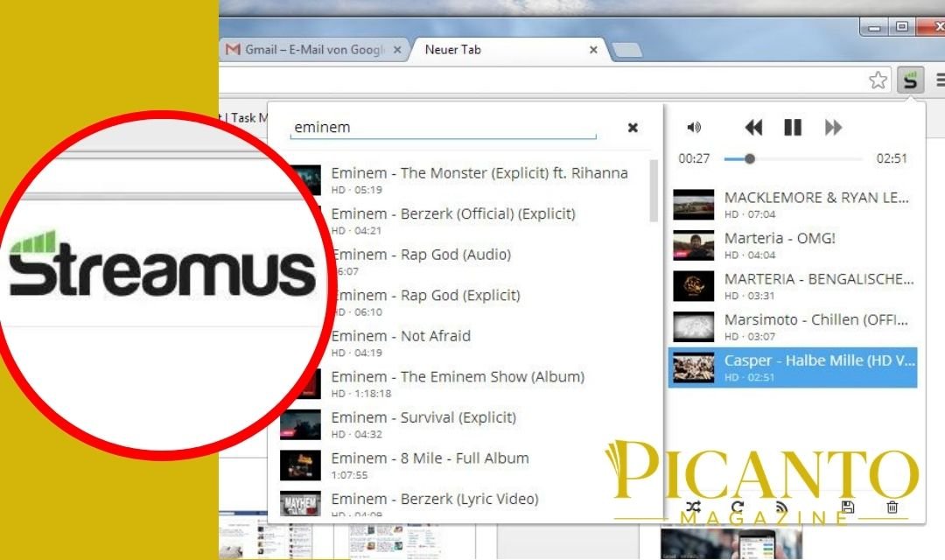945x560 pixels.
Task: Close the Gmail tab
Action: tap(397, 49)
